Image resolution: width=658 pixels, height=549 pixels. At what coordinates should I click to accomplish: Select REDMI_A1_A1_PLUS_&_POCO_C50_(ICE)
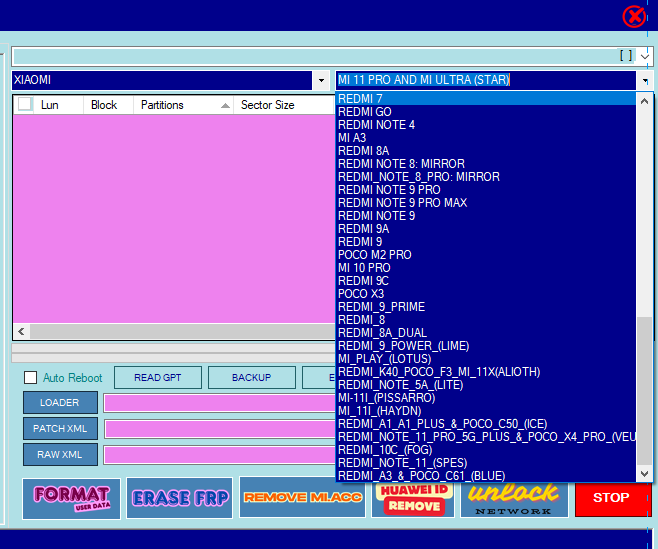tap(486, 424)
